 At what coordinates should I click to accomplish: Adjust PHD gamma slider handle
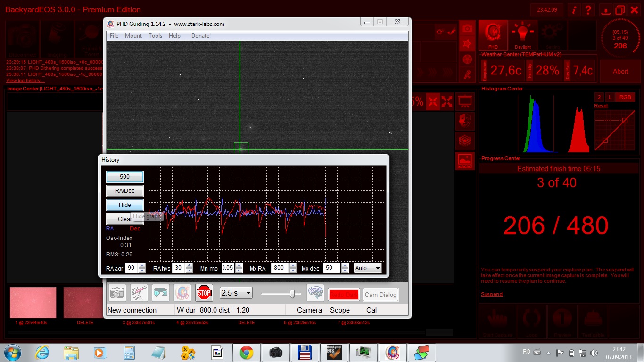coord(292,294)
